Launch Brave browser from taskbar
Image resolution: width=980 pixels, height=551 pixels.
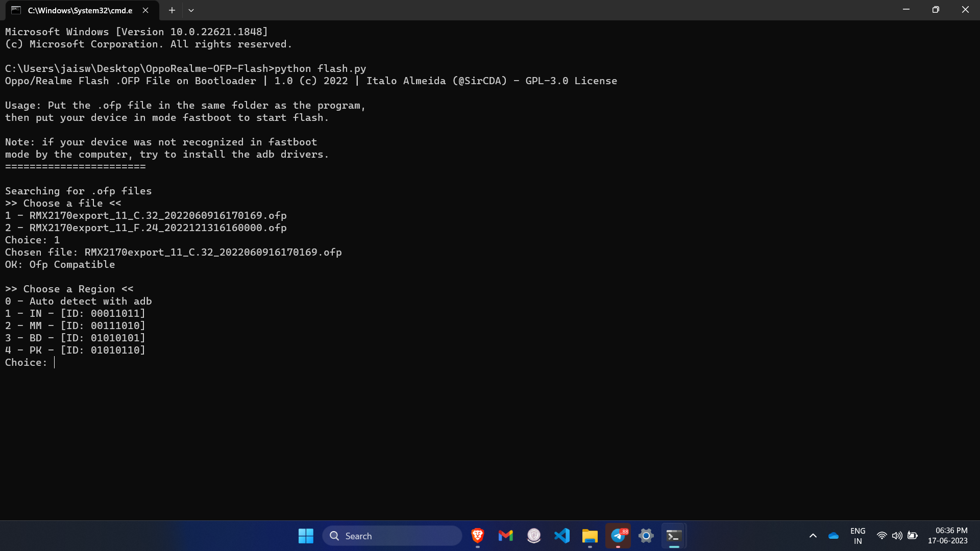478,536
